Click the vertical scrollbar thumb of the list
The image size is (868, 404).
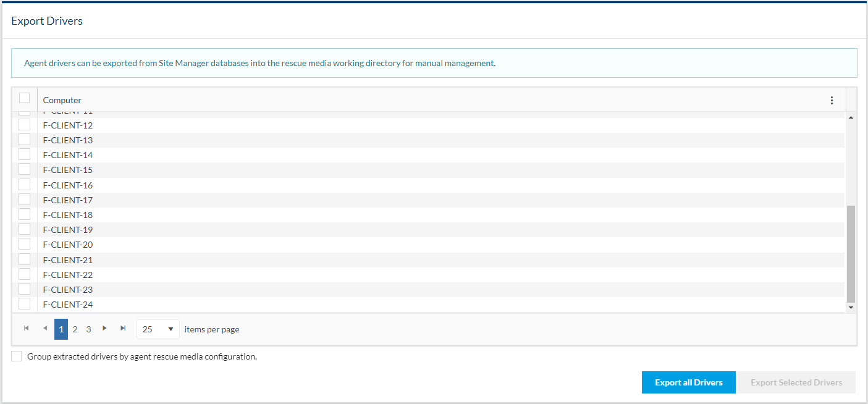851,253
